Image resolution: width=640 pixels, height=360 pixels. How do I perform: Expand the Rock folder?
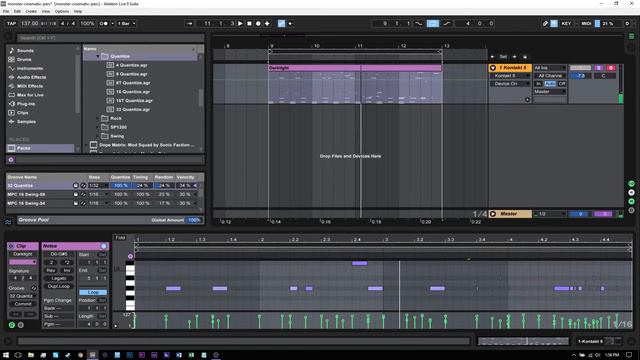click(98, 118)
